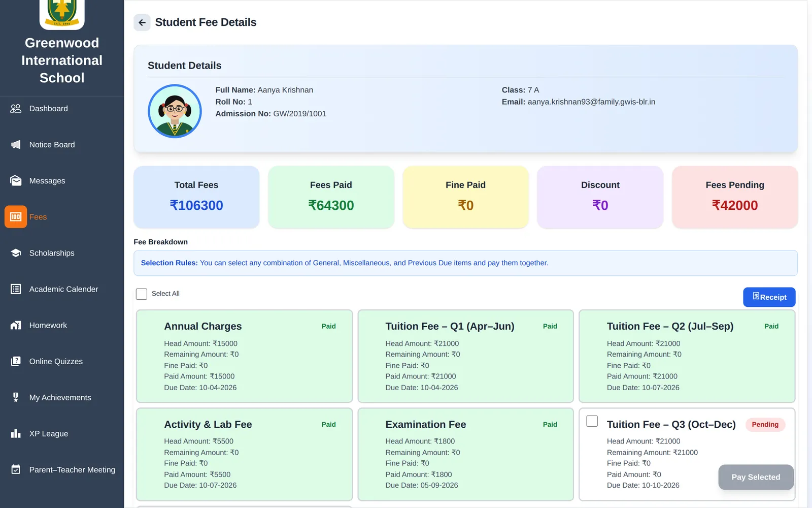Click the student email address

(591, 102)
